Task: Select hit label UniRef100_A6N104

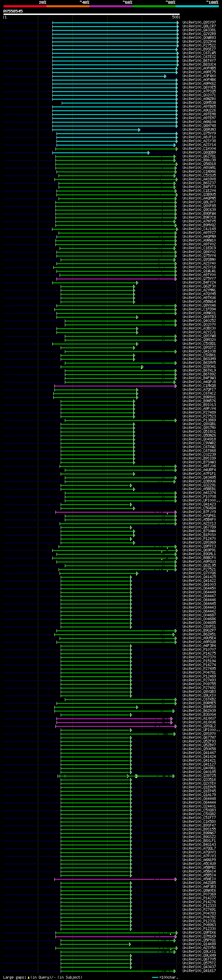Action: tap(199, 122)
